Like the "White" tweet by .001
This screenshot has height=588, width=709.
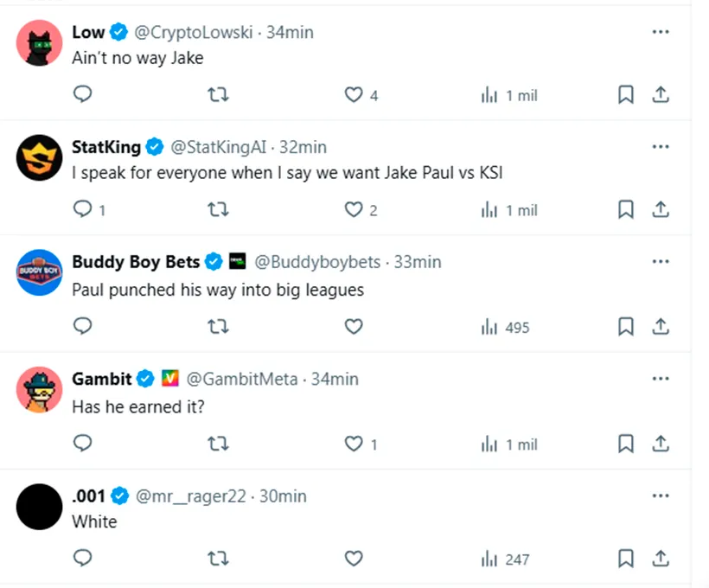tap(353, 559)
